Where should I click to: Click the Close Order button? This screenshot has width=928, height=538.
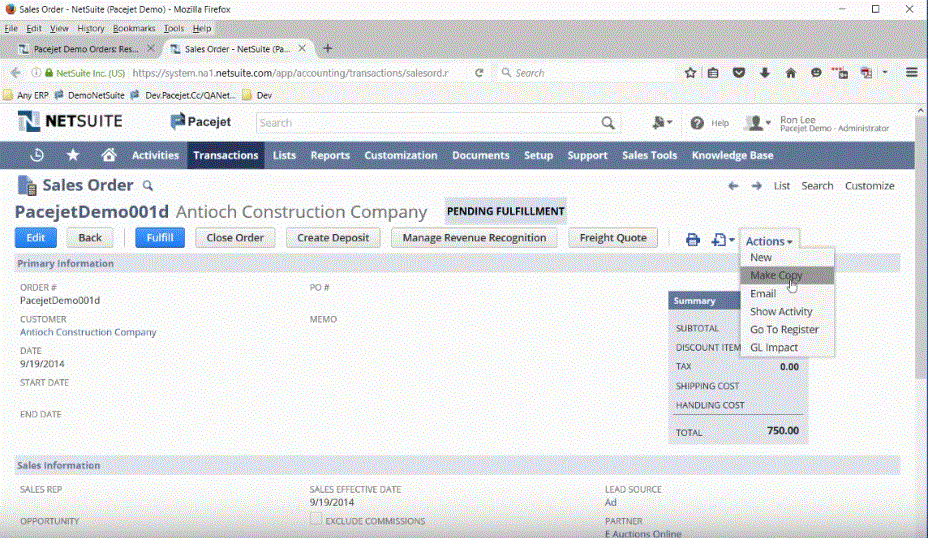coord(235,237)
